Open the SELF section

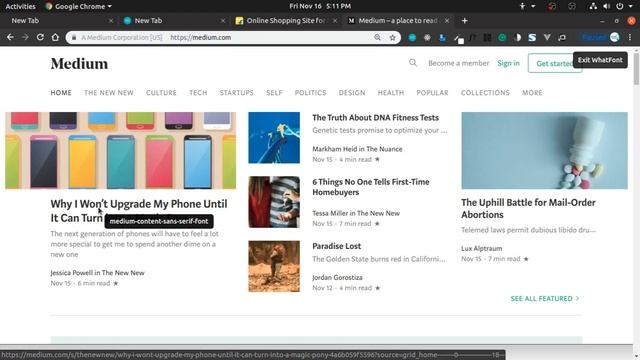point(274,93)
